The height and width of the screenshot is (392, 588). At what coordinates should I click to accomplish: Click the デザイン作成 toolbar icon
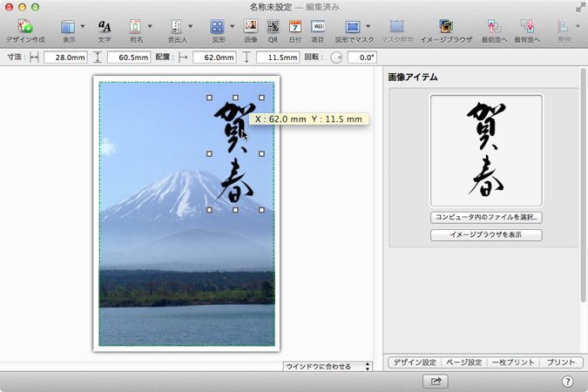(x=25, y=27)
